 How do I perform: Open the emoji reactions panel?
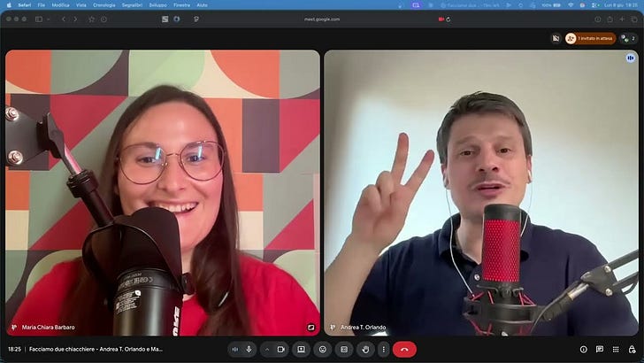(323, 349)
